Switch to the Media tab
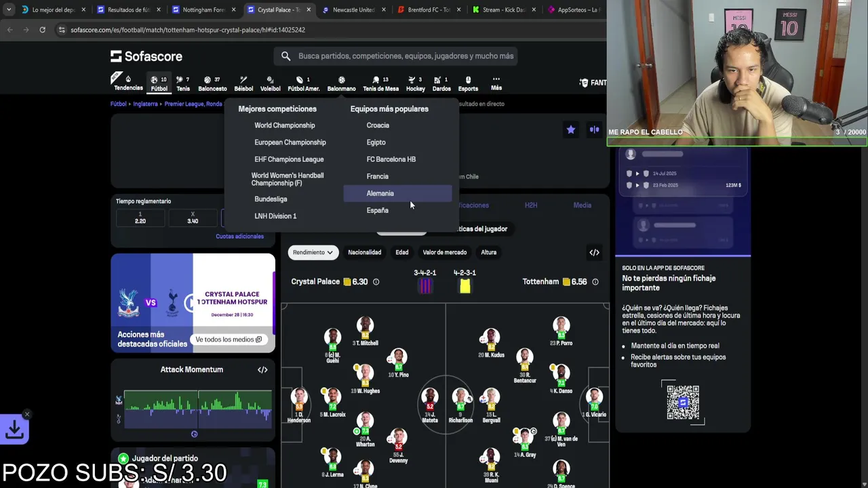 coord(583,205)
